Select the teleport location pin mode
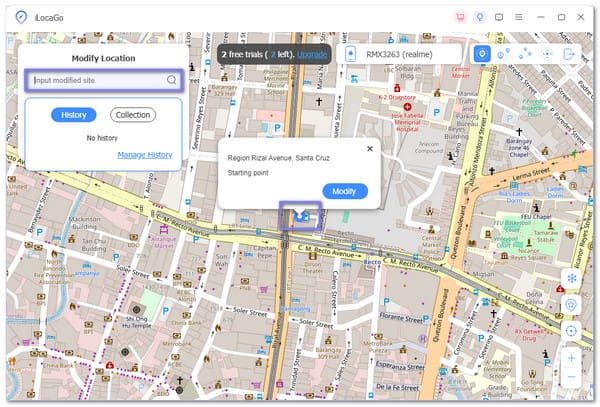The image size is (600, 407). [x=482, y=54]
